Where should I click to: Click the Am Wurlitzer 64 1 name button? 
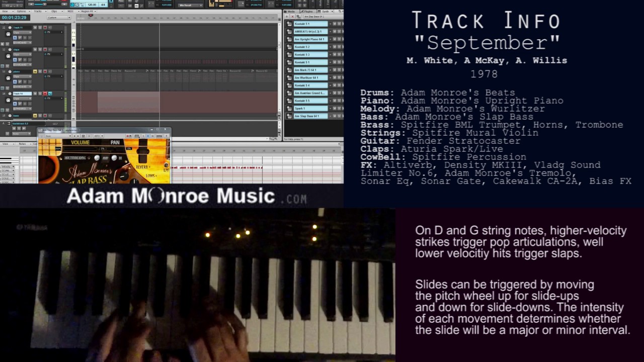(310, 77)
